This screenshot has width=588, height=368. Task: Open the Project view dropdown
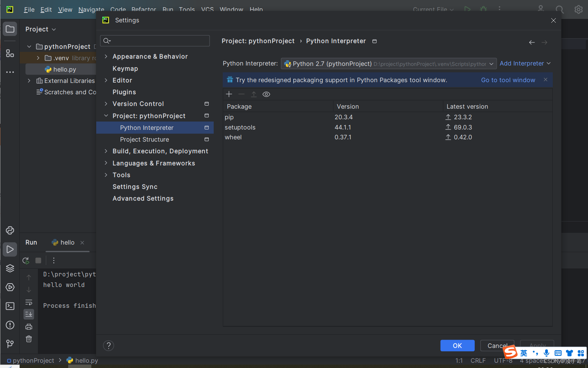click(41, 29)
